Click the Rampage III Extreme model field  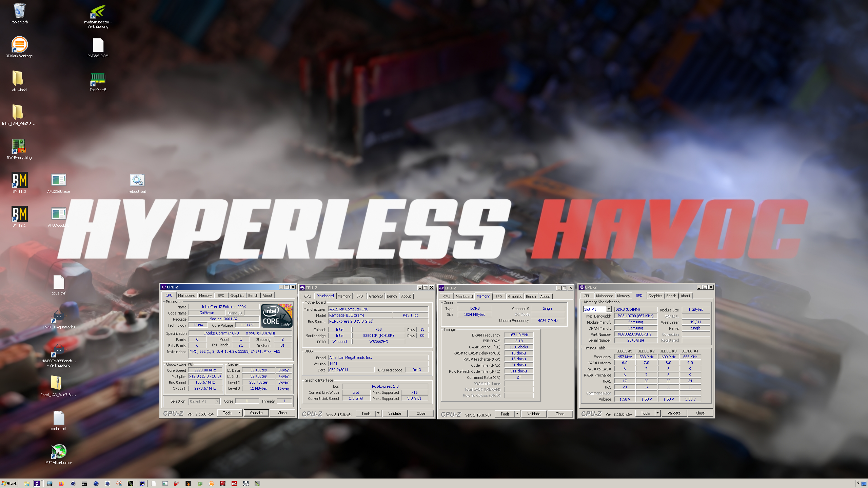click(360, 315)
